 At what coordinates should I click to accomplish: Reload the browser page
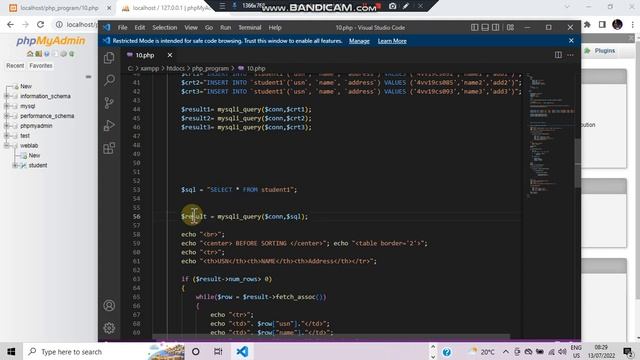coord(40,24)
